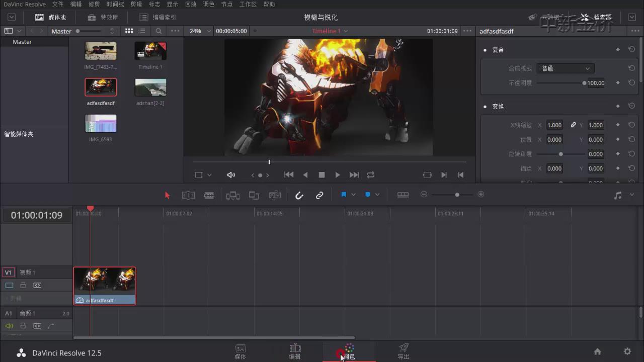Open the marker color dropdown arrow

click(x=377, y=195)
